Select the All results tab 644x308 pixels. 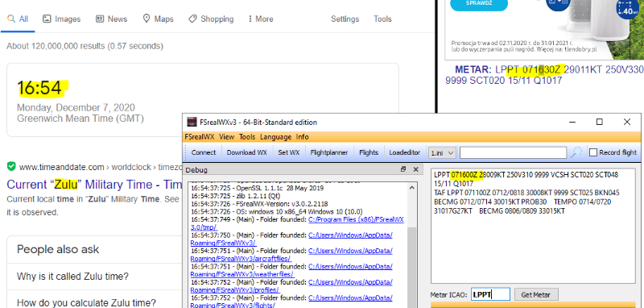point(18,19)
